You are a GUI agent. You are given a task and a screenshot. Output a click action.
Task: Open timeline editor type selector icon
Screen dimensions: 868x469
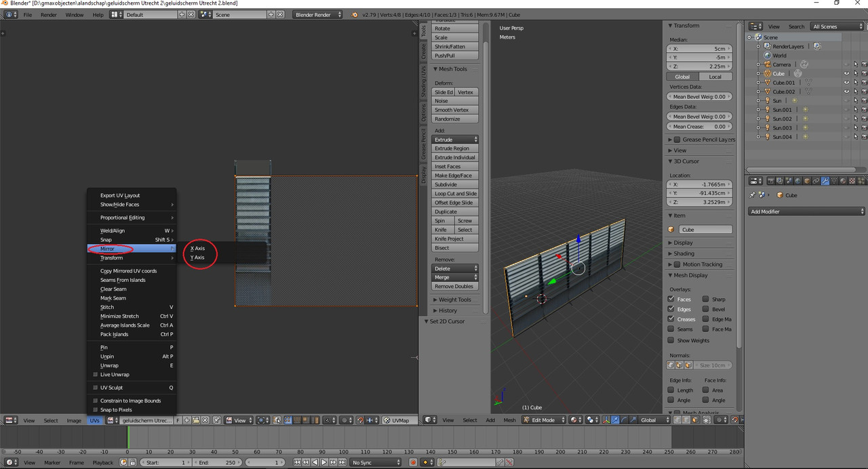(x=11, y=462)
